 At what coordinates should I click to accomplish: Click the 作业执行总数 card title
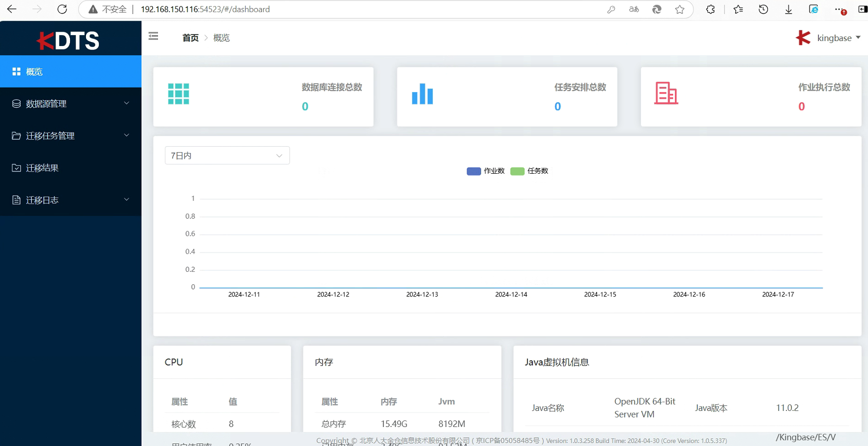(824, 87)
